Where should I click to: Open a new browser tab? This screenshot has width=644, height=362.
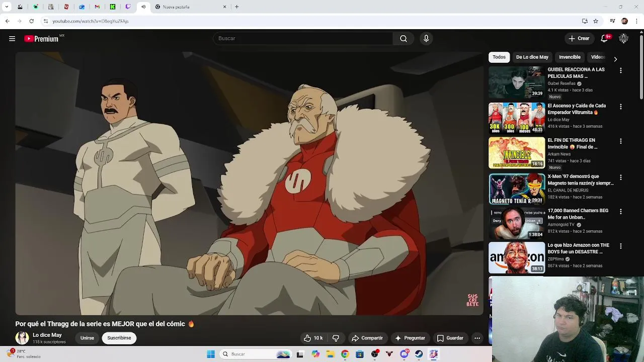pyautogui.click(x=236, y=7)
